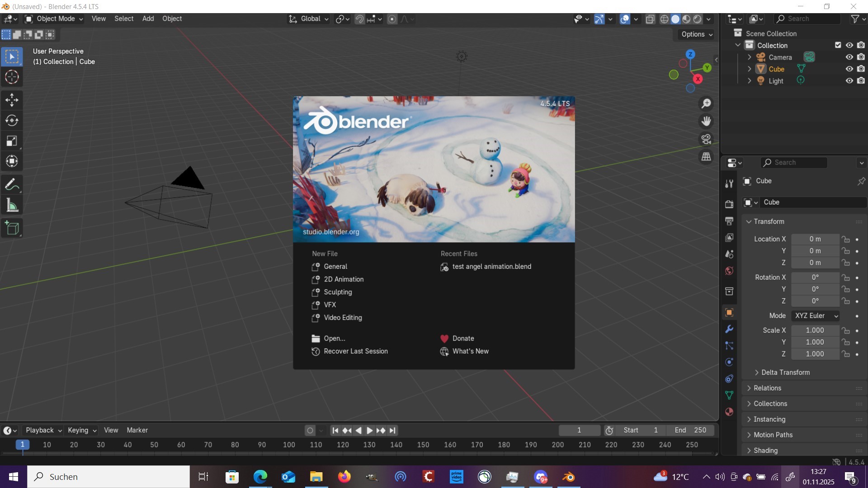The width and height of the screenshot is (868, 488).
Task: Hide the Cube in viewport
Action: [849, 69]
